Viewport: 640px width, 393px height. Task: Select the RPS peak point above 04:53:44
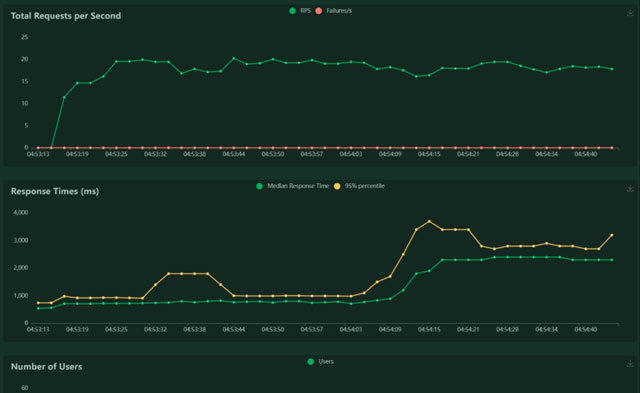[233, 58]
